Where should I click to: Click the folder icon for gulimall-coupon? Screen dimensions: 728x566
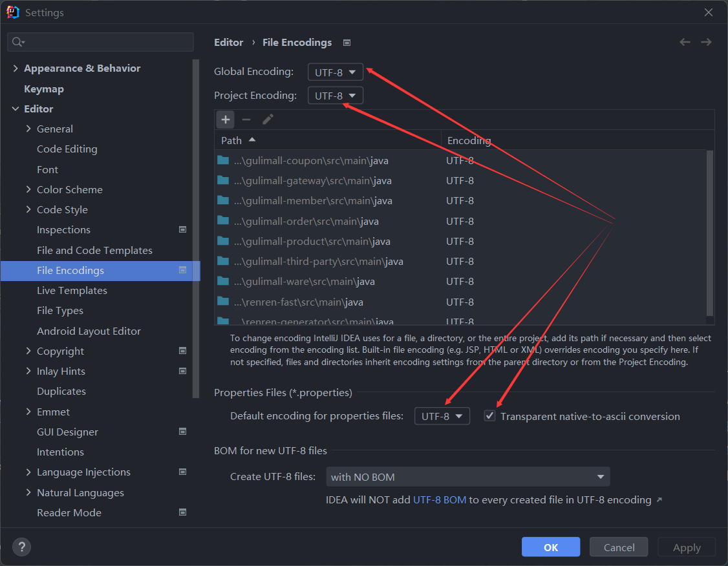(x=223, y=160)
